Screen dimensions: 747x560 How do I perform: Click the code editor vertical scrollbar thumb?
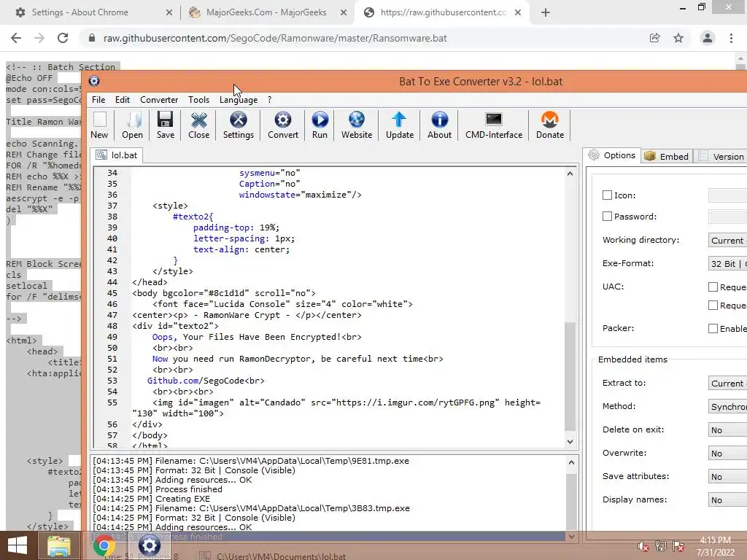(570, 376)
